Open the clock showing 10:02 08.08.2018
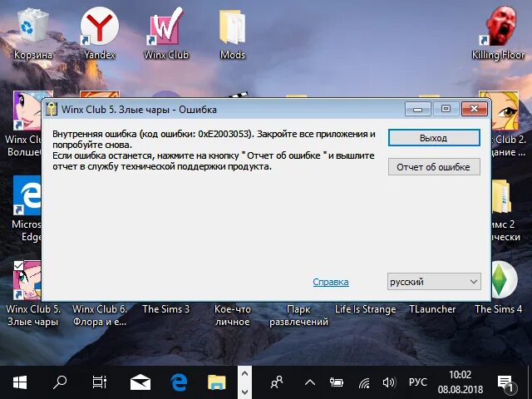 tap(460, 382)
